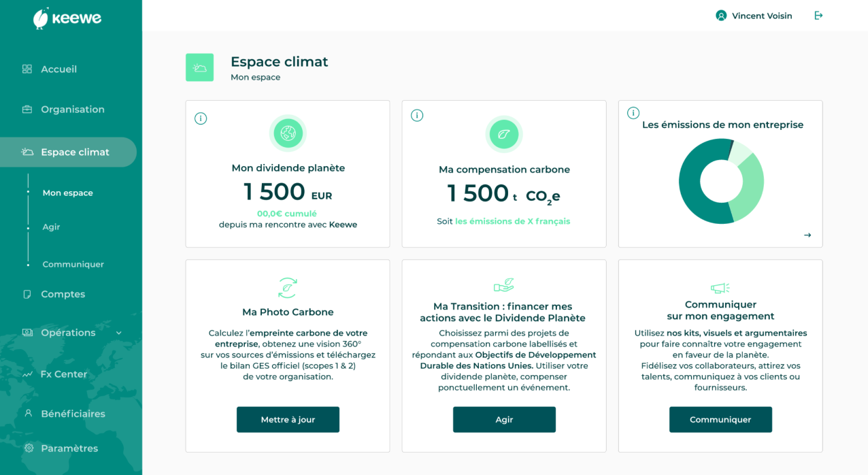The width and height of the screenshot is (868, 475).
Task: Click the globe icon above Mon dividende planète
Action: 288,133
